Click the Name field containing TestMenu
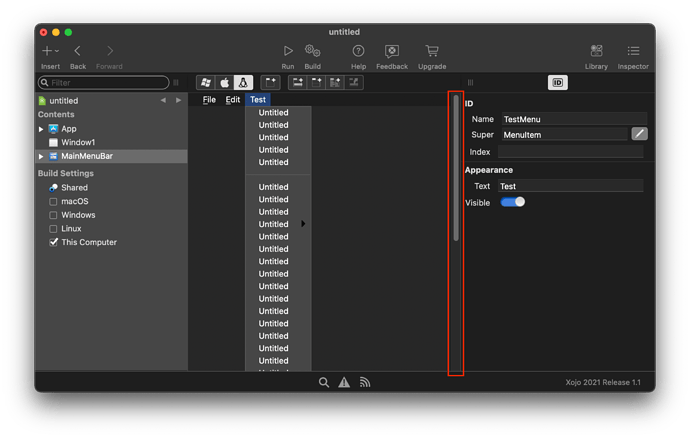690x438 pixels. click(574, 119)
